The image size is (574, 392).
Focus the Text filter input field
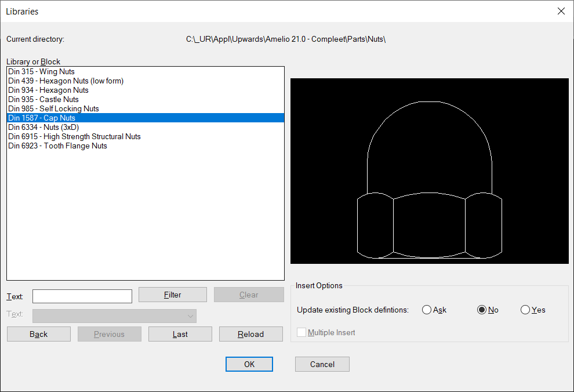click(x=82, y=296)
